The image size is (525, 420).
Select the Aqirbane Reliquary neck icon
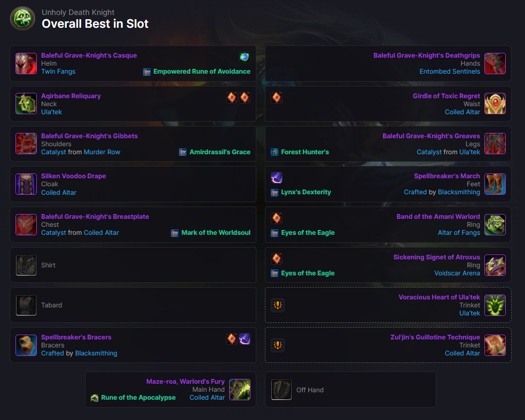pyautogui.click(x=26, y=104)
